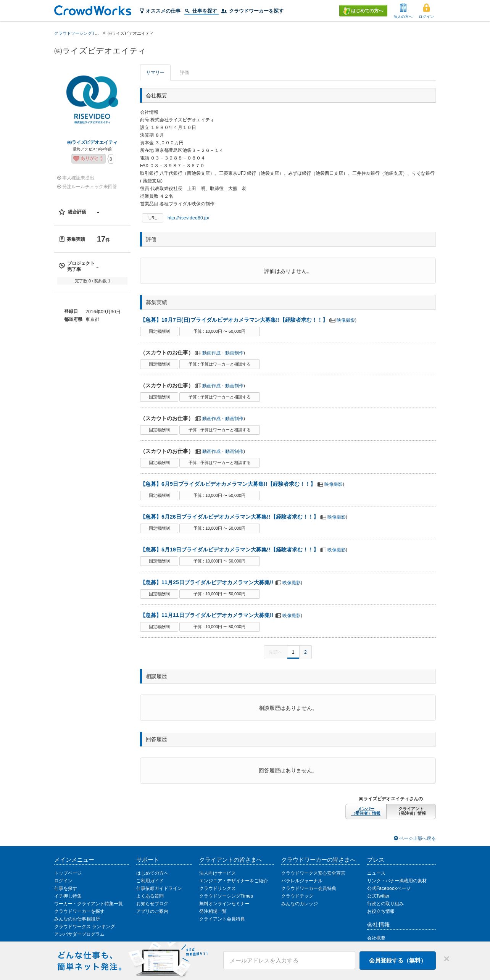Open the 5月19日 bridal cameraman job listing
The width and height of the screenshot is (490, 980).
[x=229, y=550]
